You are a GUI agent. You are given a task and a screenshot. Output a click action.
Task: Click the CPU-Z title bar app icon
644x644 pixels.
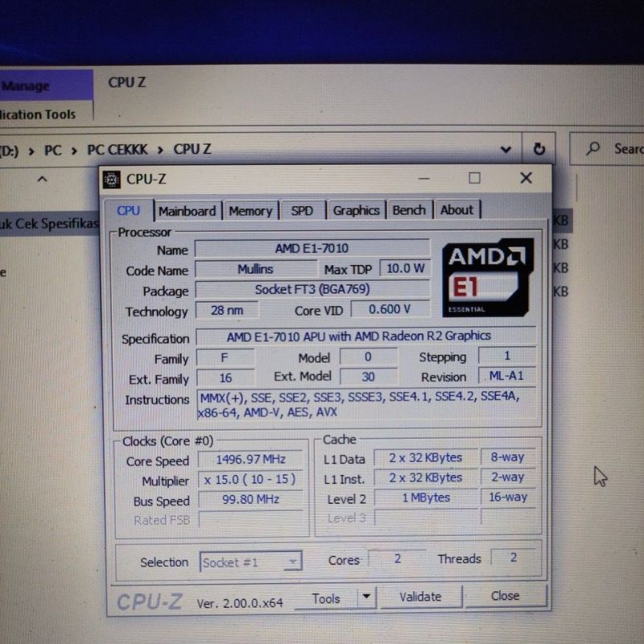click(x=111, y=180)
